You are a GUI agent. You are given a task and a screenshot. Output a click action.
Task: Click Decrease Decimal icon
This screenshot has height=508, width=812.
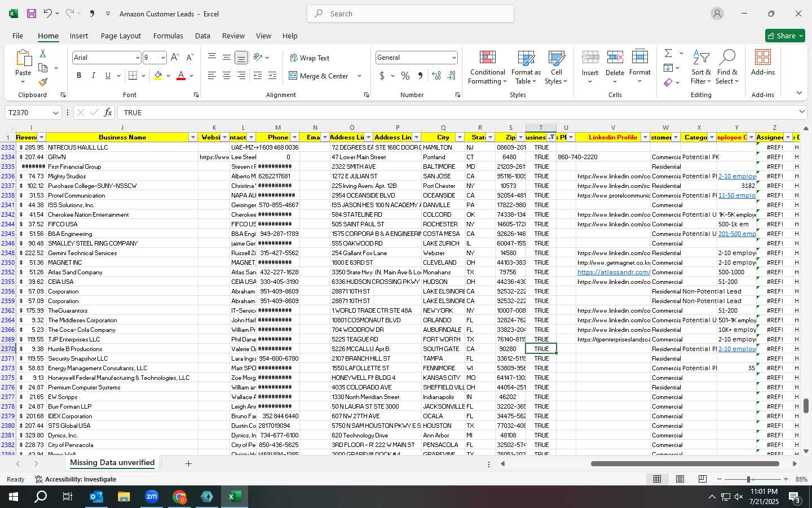click(x=451, y=76)
